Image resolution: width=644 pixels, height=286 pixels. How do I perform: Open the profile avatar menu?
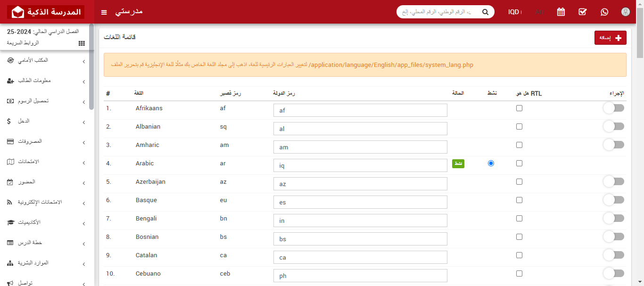626,12
